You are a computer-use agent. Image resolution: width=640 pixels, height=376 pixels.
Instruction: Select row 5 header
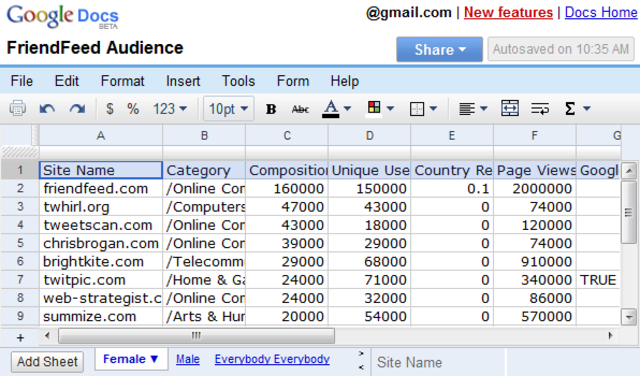tap(20, 243)
